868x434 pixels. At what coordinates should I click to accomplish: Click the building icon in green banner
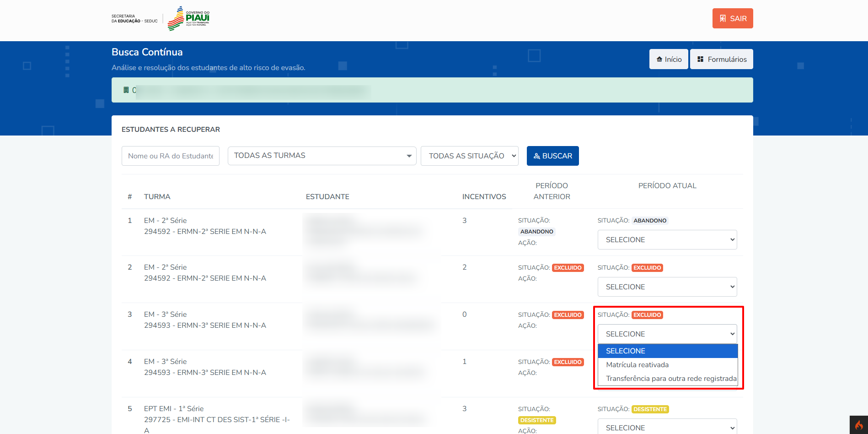coord(126,90)
